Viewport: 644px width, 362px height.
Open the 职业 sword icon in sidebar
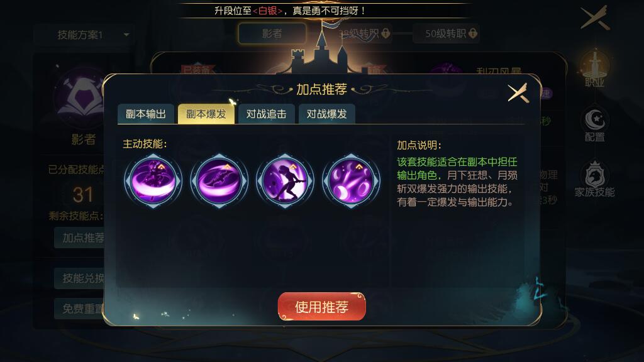tap(594, 68)
